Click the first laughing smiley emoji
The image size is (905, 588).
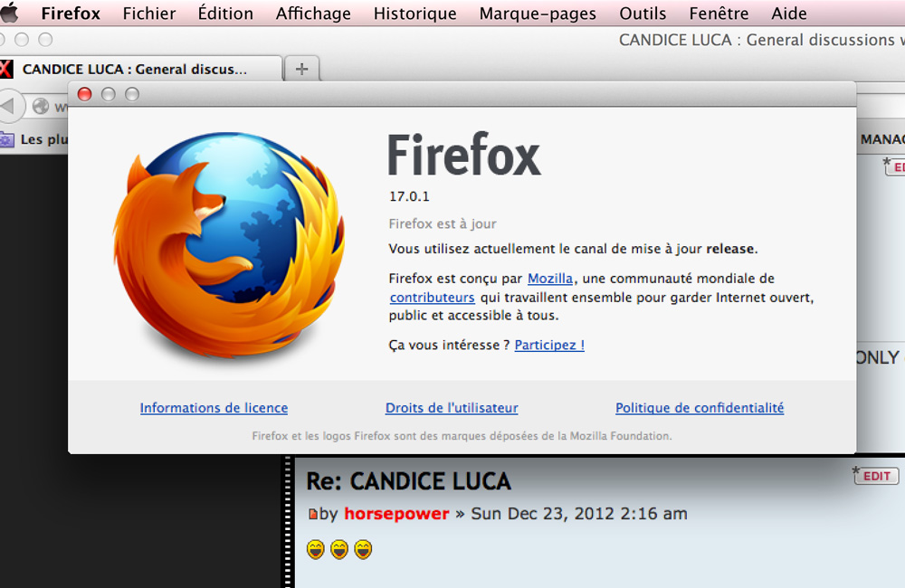(315, 549)
